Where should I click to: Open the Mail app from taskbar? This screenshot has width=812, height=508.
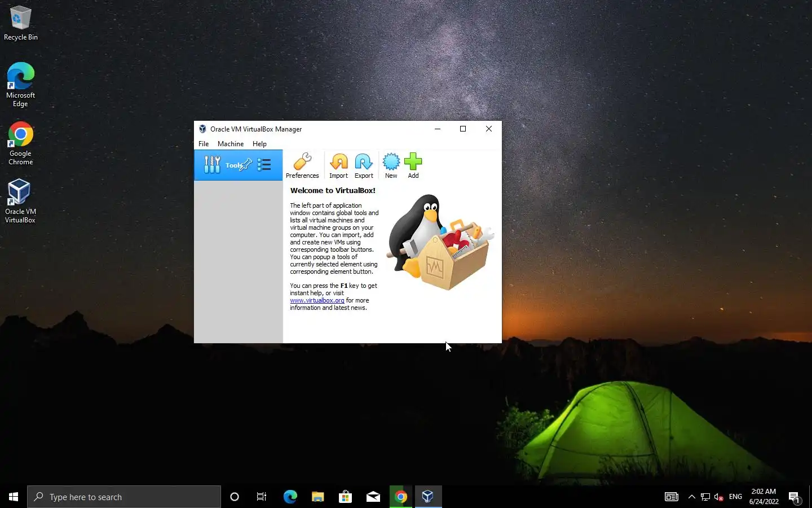point(373,497)
